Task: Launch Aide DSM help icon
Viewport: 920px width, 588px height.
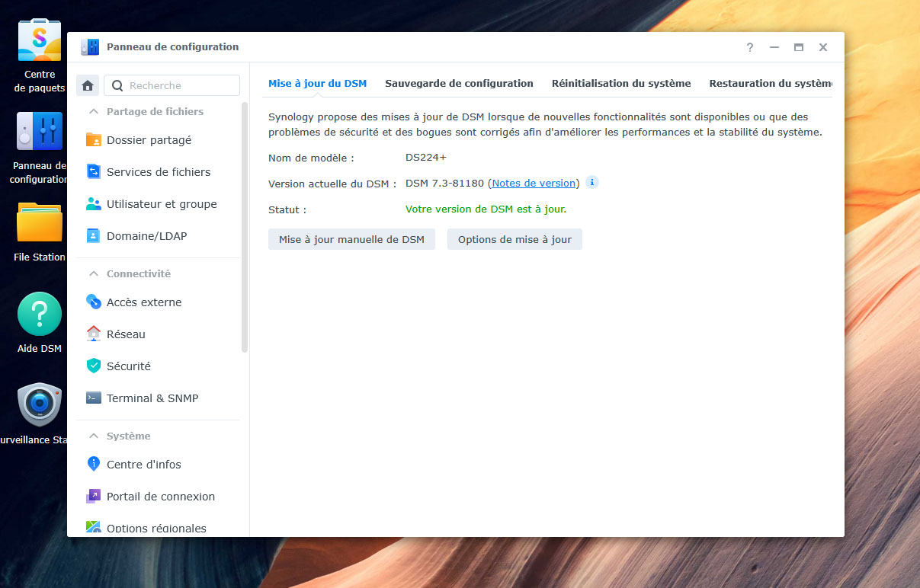Action: [x=40, y=314]
